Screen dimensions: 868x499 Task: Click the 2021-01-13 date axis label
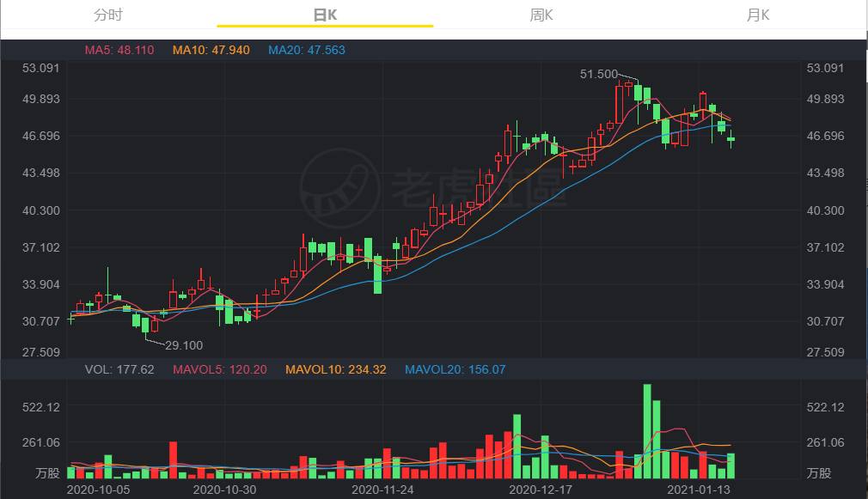point(699,490)
